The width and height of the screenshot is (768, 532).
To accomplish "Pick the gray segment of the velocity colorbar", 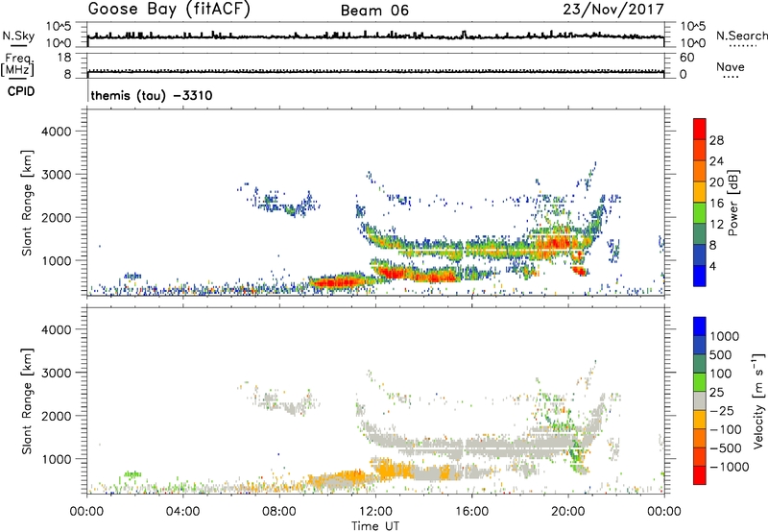I will 700,400.
